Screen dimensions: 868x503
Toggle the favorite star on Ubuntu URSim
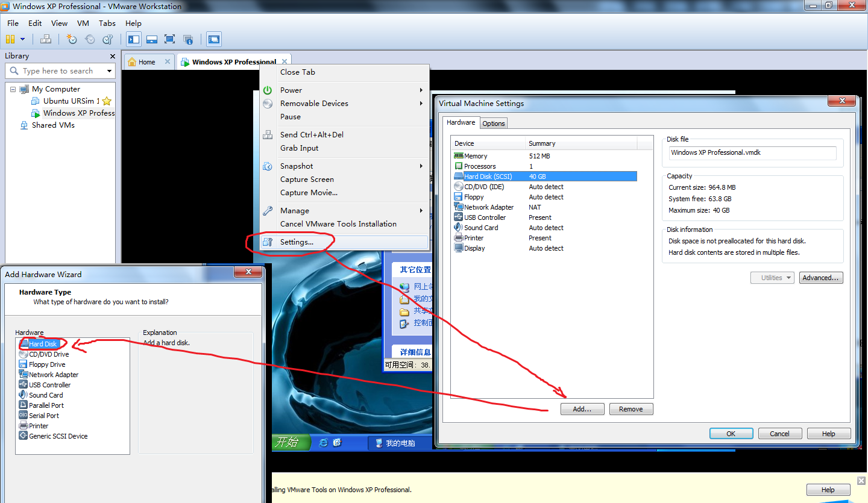click(107, 101)
